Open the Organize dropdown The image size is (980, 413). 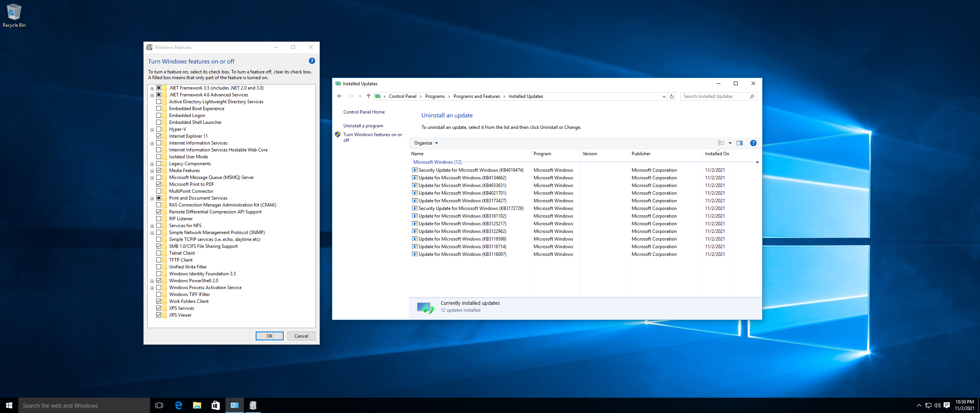[x=426, y=143]
